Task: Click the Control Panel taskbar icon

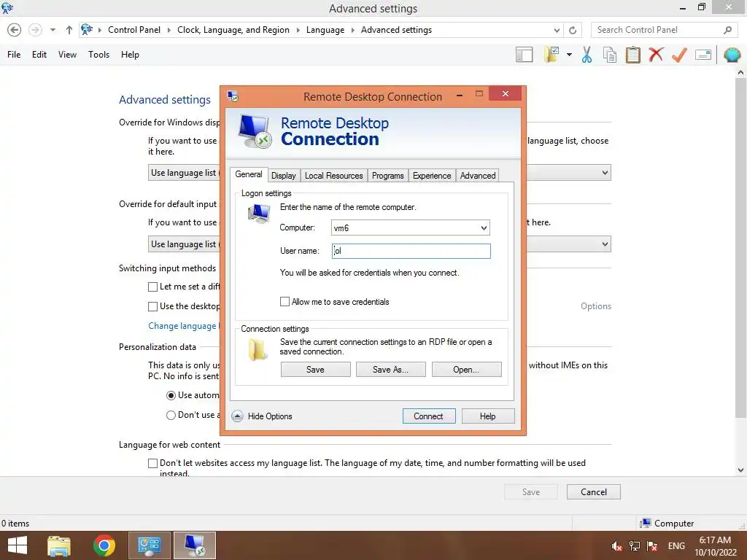Action: [149, 545]
